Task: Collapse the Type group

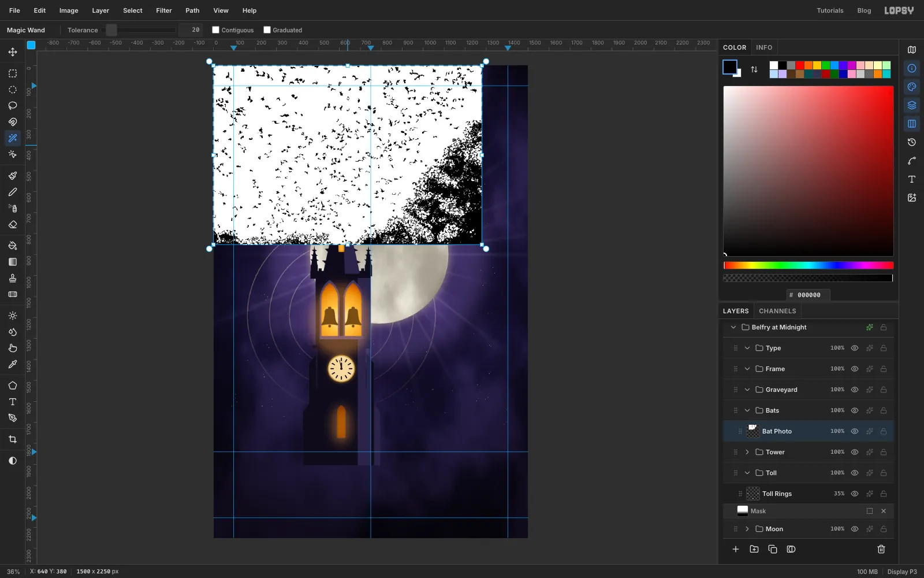Action: pos(747,348)
